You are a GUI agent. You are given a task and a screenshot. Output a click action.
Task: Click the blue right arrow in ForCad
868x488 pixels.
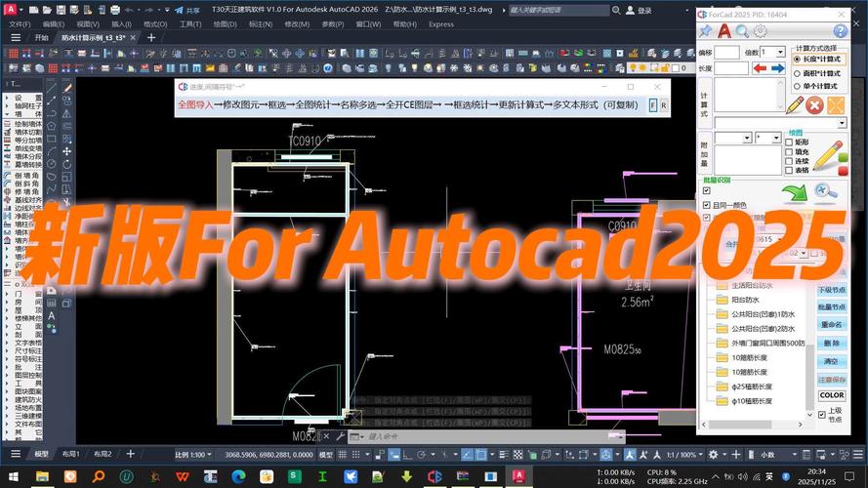pos(778,68)
